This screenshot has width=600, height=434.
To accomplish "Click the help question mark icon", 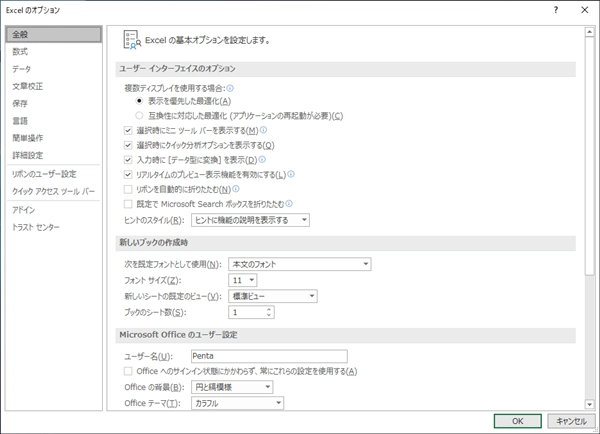I will point(556,10).
